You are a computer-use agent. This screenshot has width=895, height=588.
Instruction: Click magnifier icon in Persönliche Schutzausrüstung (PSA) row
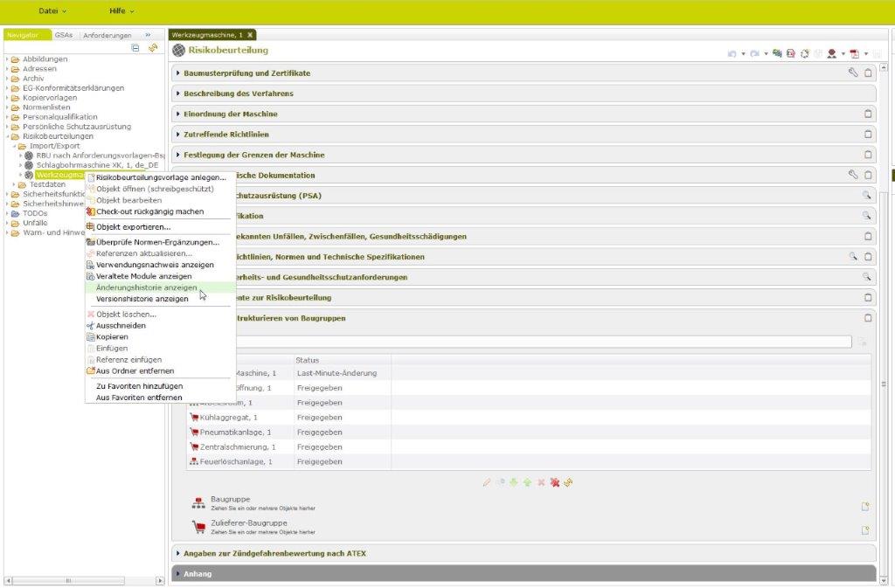tap(867, 196)
